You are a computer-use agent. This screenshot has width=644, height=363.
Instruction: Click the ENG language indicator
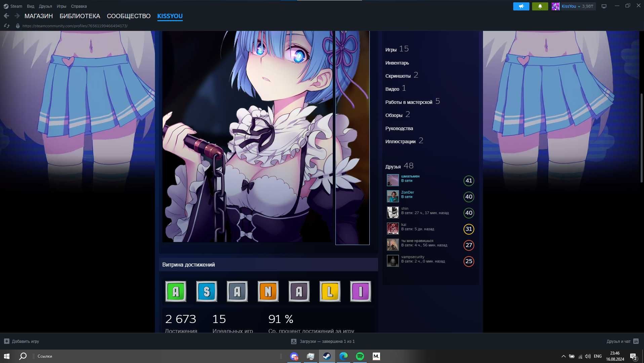598,356
